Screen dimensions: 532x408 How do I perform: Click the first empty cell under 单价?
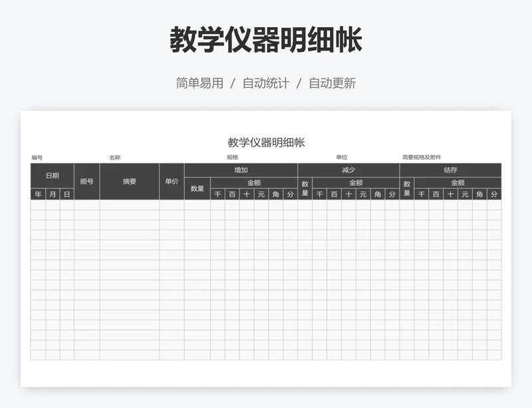coord(172,205)
